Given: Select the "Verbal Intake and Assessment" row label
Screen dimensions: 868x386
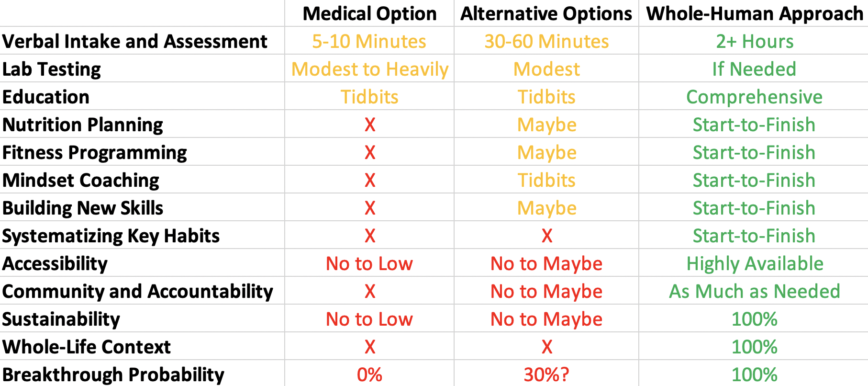Looking at the screenshot, I should coord(134,41).
